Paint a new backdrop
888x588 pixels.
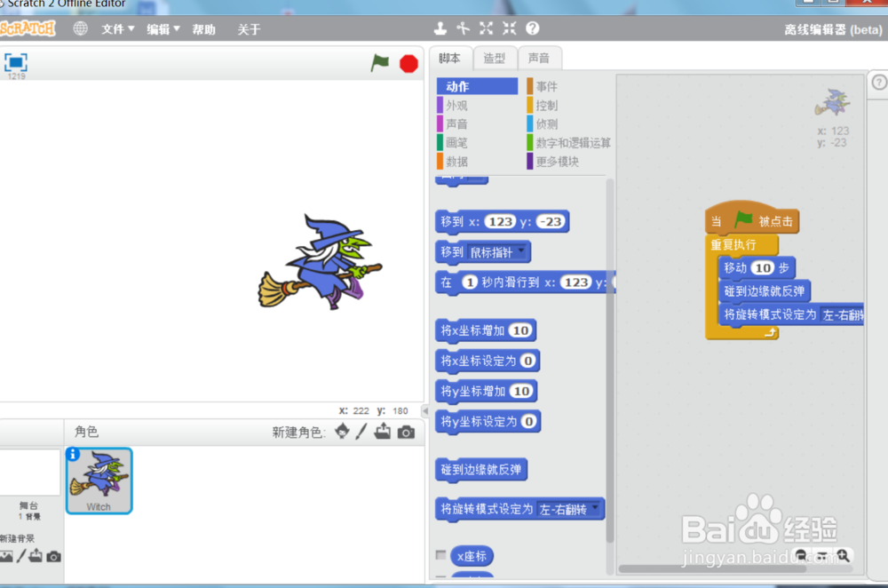coord(21,556)
